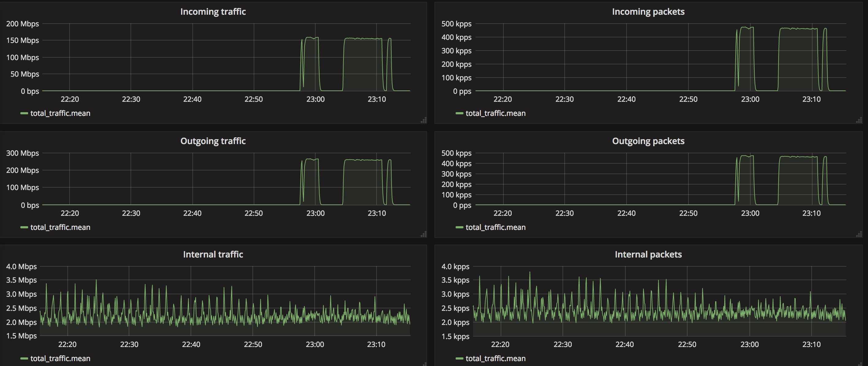Click the Internal traffic panel title
Screen dimensions: 868x366
[213, 254]
